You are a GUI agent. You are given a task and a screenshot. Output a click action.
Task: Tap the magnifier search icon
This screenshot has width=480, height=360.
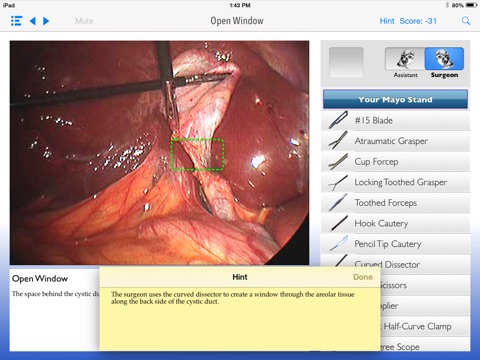pyautogui.click(x=466, y=21)
